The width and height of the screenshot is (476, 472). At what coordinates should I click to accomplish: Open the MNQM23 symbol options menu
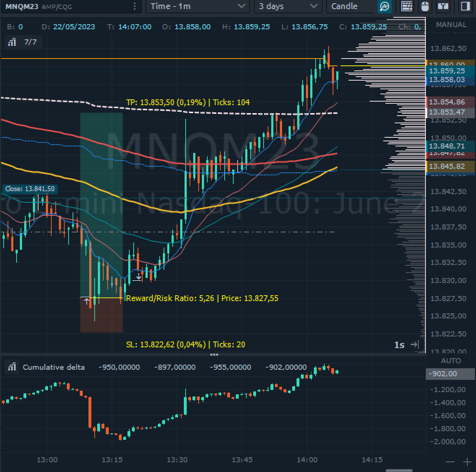click(x=135, y=6)
